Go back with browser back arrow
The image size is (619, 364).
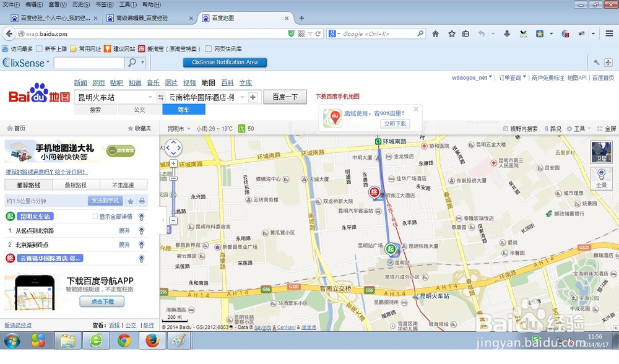(x=9, y=33)
